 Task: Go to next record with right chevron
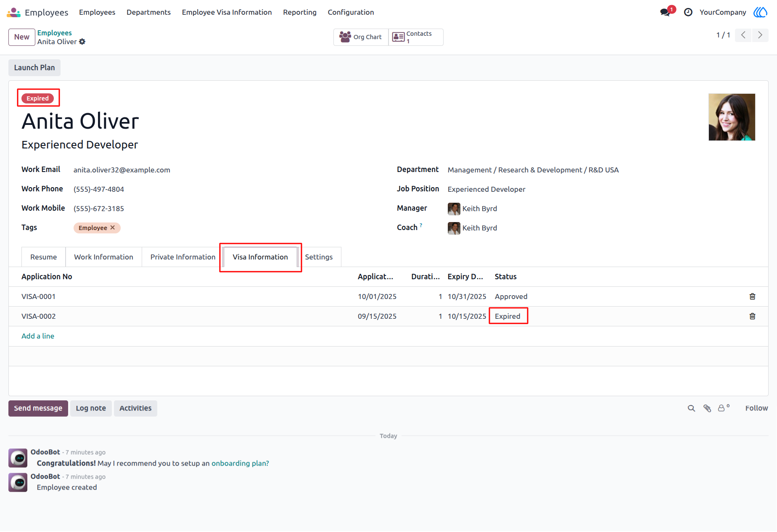click(760, 35)
